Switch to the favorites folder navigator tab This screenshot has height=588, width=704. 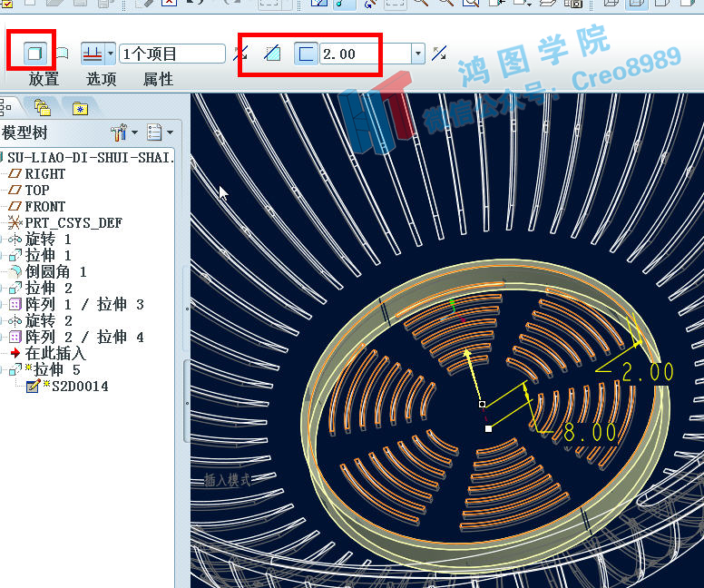click(x=80, y=108)
